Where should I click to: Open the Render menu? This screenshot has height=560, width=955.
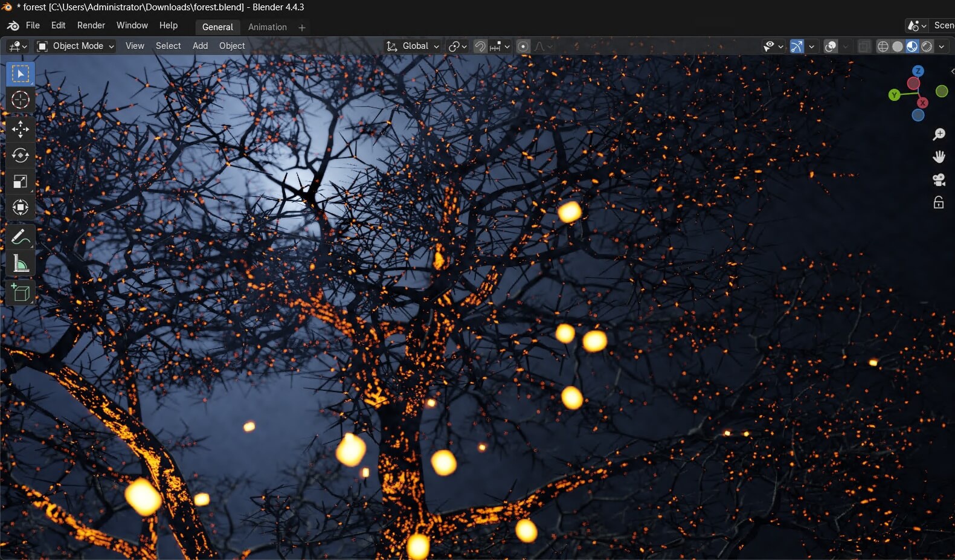[91, 25]
